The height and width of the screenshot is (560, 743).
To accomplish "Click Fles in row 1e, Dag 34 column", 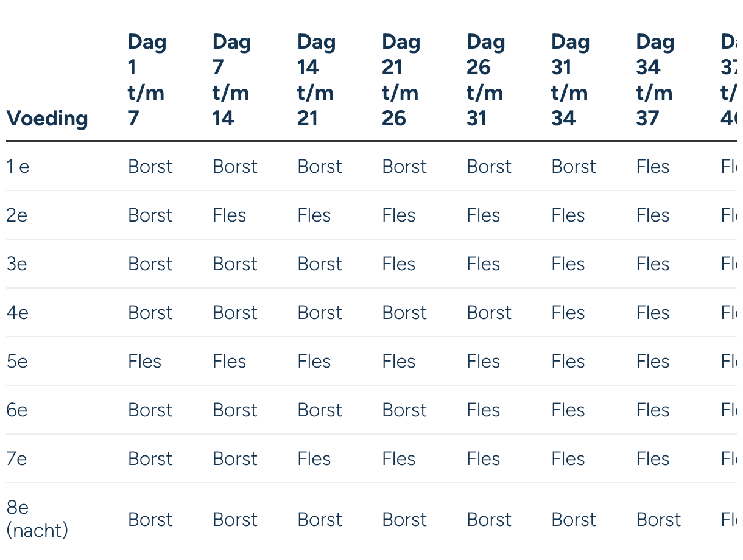I will (x=653, y=167).
